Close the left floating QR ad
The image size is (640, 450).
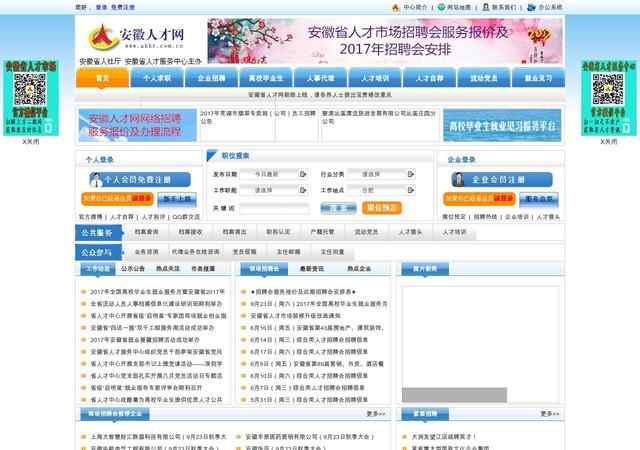coord(30,141)
